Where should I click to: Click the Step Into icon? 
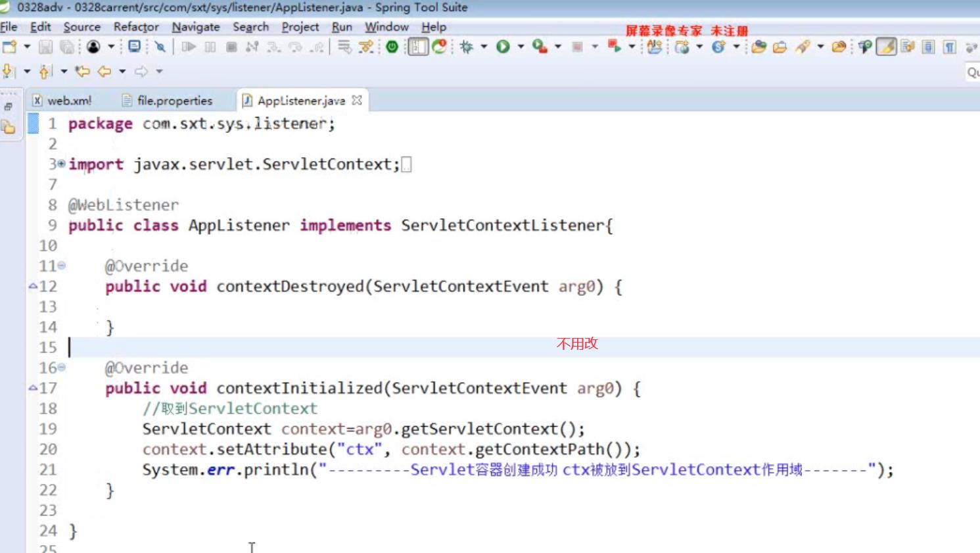click(273, 47)
